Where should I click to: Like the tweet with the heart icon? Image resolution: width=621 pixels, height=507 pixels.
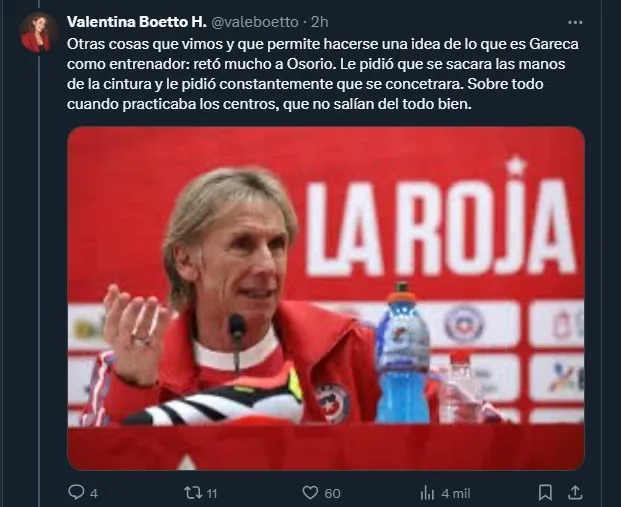pos(310,493)
